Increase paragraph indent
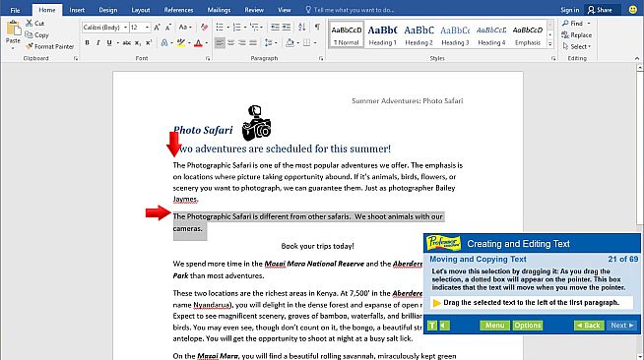 pyautogui.click(x=287, y=28)
